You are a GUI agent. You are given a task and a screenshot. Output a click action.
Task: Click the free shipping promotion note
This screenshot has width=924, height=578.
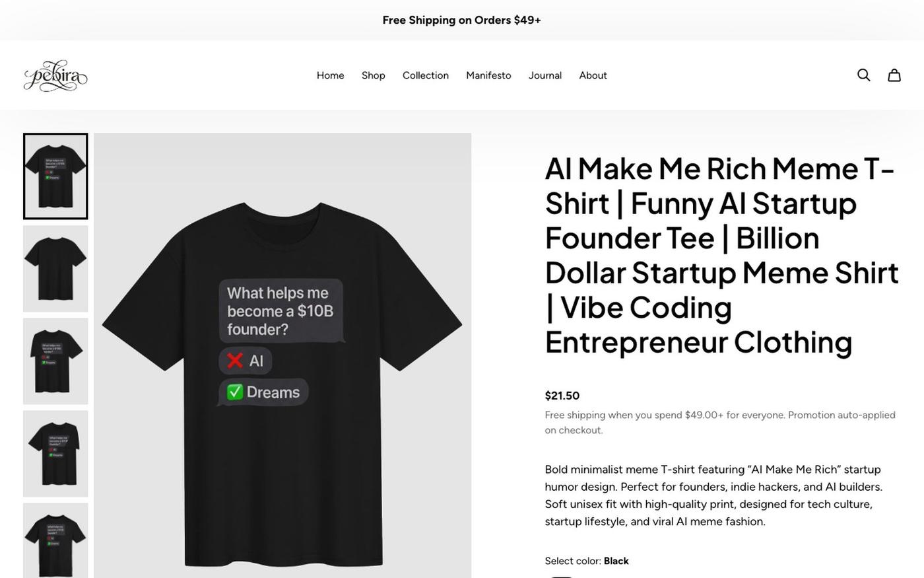720,423
